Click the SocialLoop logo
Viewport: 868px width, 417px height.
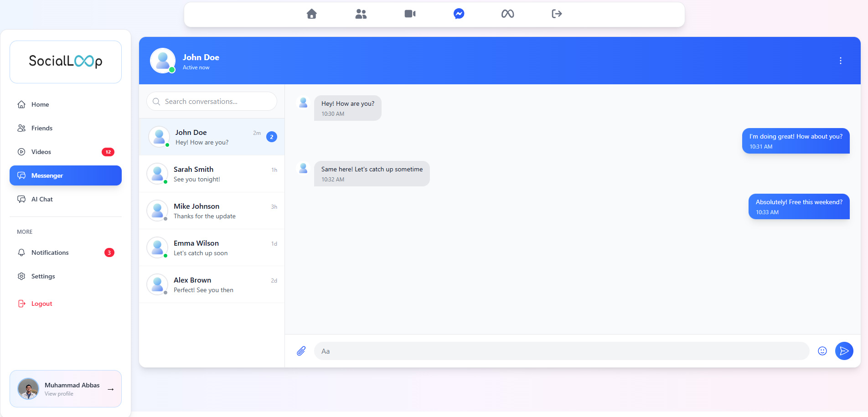(66, 62)
